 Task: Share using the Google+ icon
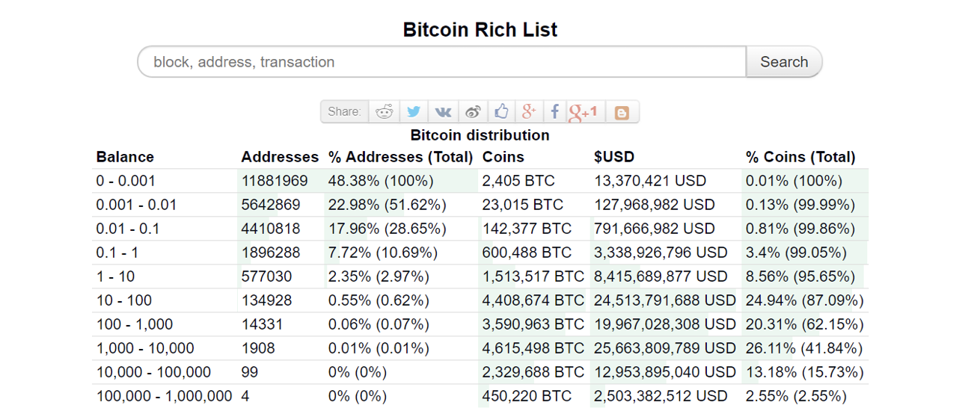point(529,112)
